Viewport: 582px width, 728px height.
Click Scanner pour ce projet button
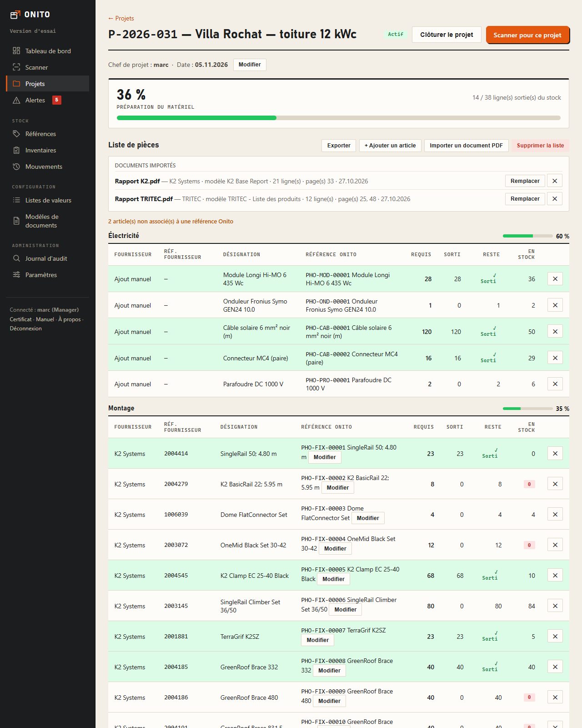(x=527, y=35)
